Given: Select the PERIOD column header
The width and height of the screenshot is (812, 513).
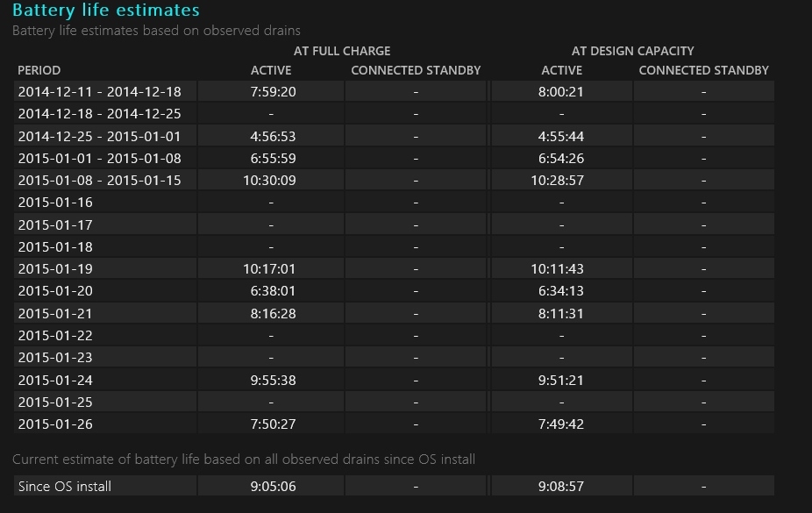Looking at the screenshot, I should [x=39, y=70].
